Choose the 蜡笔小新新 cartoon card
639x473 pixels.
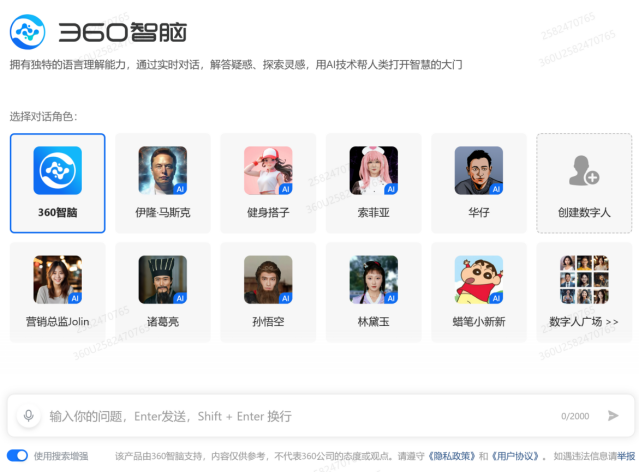tap(479, 292)
